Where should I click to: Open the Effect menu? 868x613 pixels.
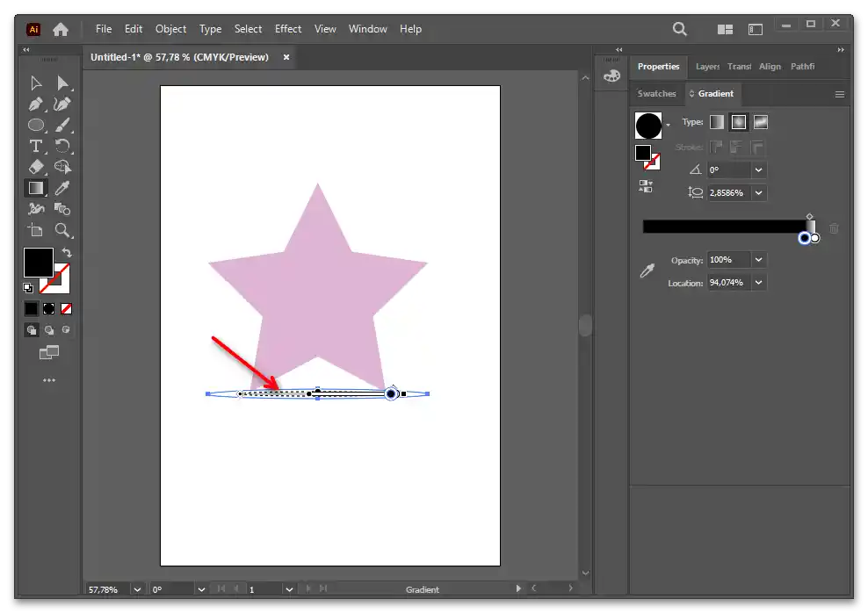pos(288,29)
